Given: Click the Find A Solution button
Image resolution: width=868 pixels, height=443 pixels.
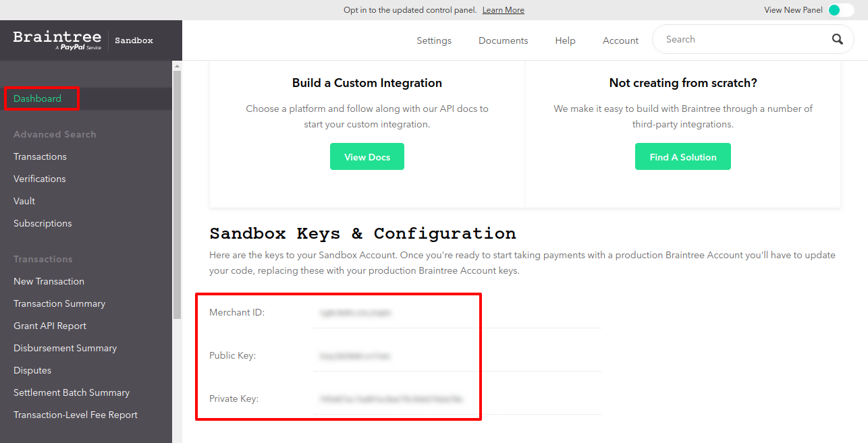Looking at the screenshot, I should coord(683,156).
